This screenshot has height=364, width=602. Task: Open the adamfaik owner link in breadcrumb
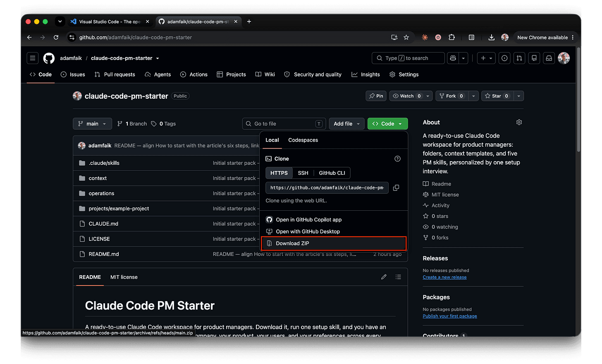(71, 58)
